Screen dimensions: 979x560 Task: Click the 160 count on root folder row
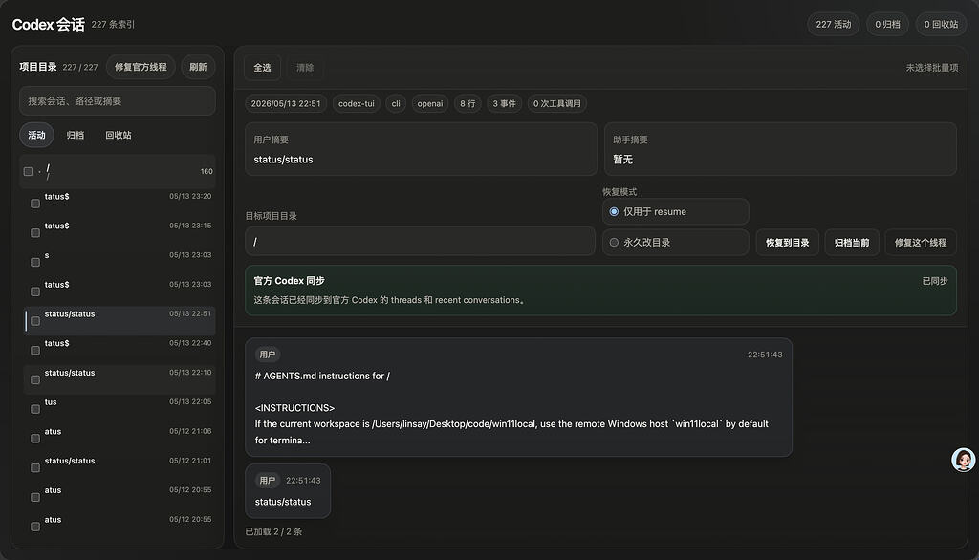click(207, 172)
